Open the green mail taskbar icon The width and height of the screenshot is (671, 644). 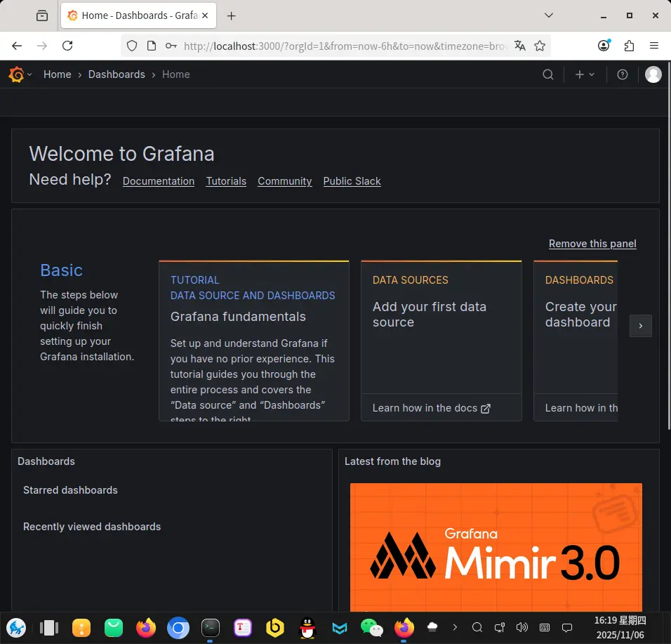coord(114,628)
